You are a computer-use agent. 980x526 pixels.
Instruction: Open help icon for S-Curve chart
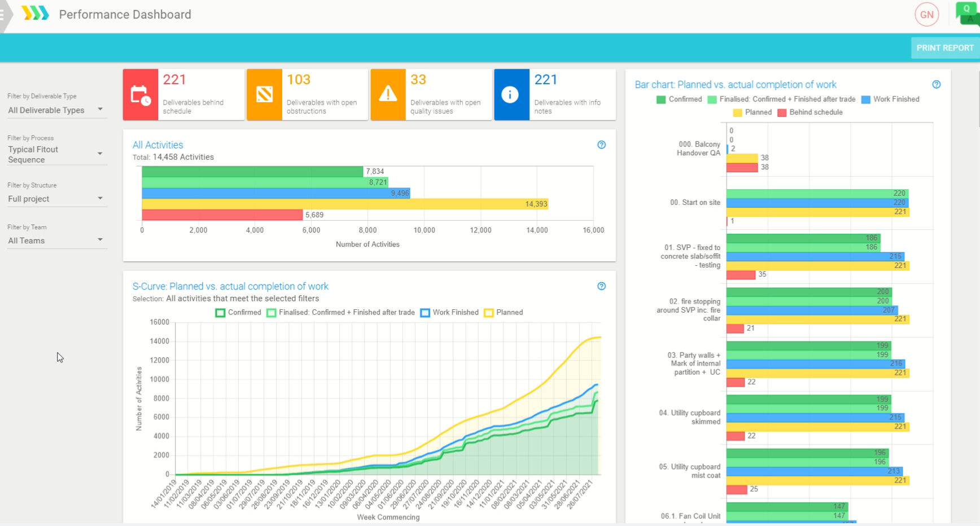[601, 286]
